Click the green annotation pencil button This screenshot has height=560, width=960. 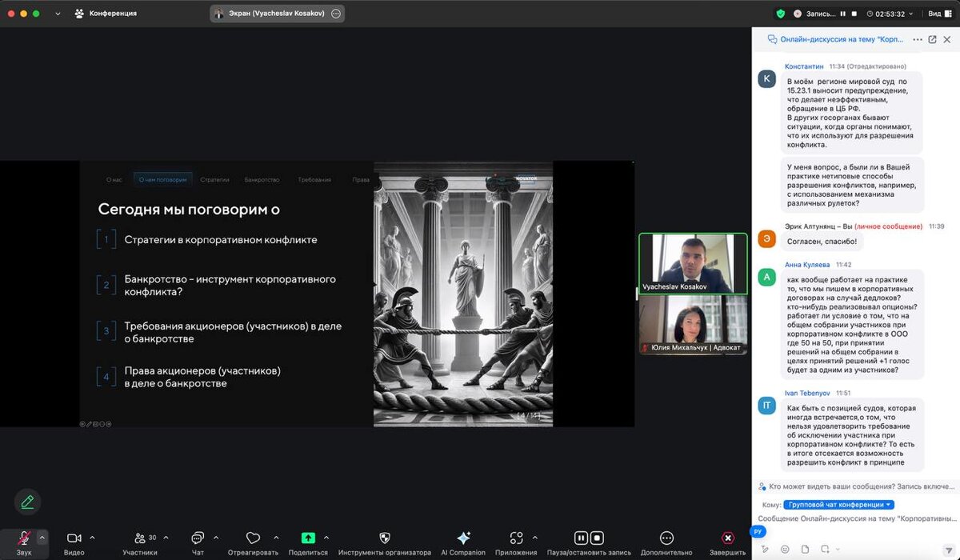click(x=27, y=502)
